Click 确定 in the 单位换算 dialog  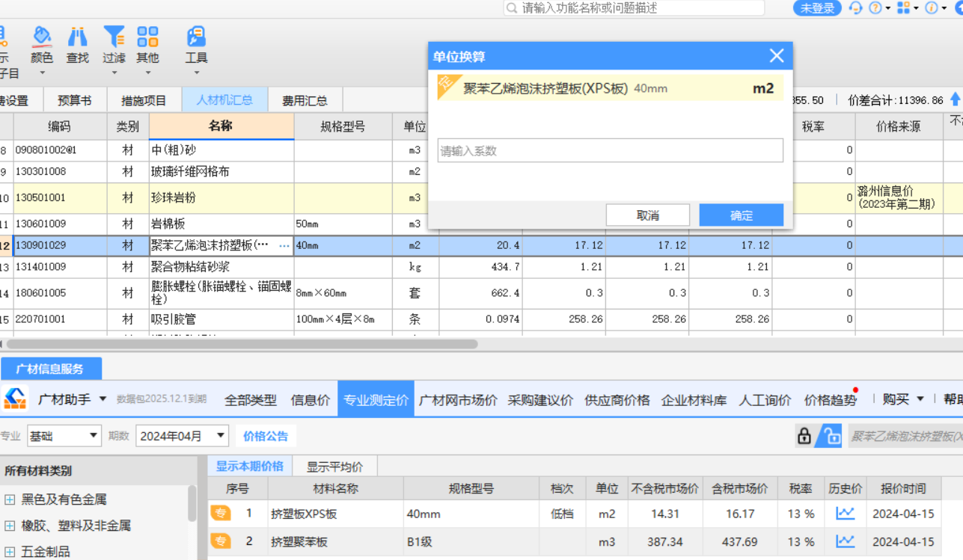742,215
